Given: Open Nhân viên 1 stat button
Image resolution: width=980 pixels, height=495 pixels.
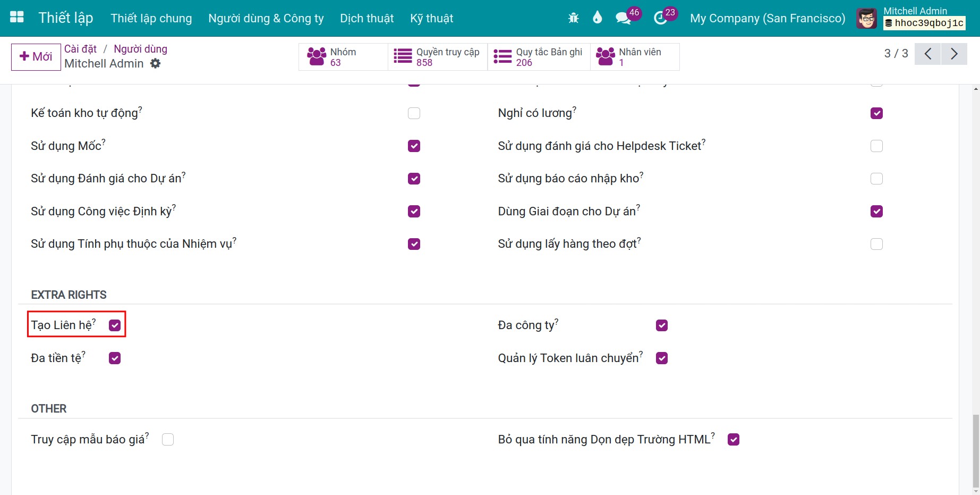Looking at the screenshot, I should click(635, 56).
